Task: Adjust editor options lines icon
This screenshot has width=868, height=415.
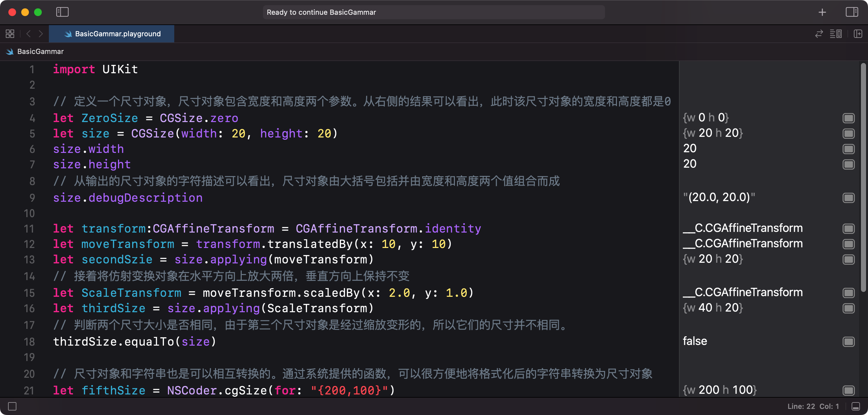Action: coord(836,34)
